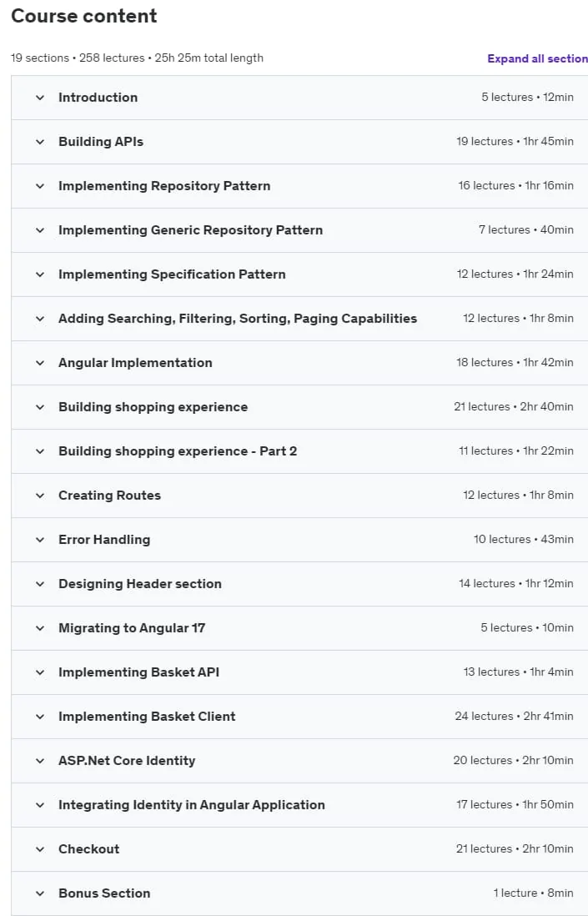Open the ASP.Net Core Identity section
This screenshot has width=588, height=916.
127,761
